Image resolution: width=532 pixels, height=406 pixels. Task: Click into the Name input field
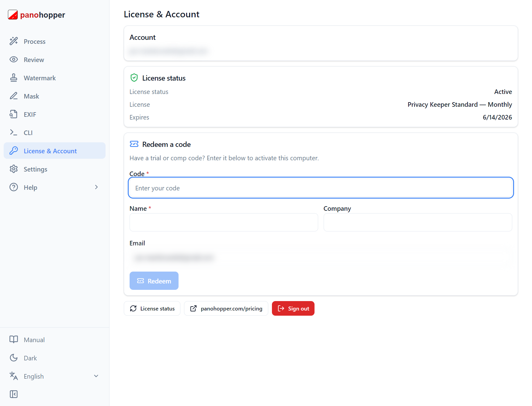point(224,222)
